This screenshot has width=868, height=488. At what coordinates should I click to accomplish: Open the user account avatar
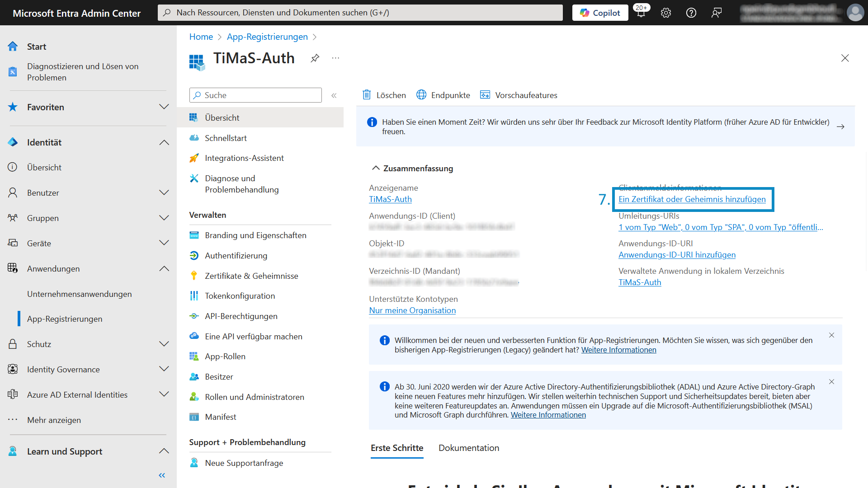[x=855, y=13]
